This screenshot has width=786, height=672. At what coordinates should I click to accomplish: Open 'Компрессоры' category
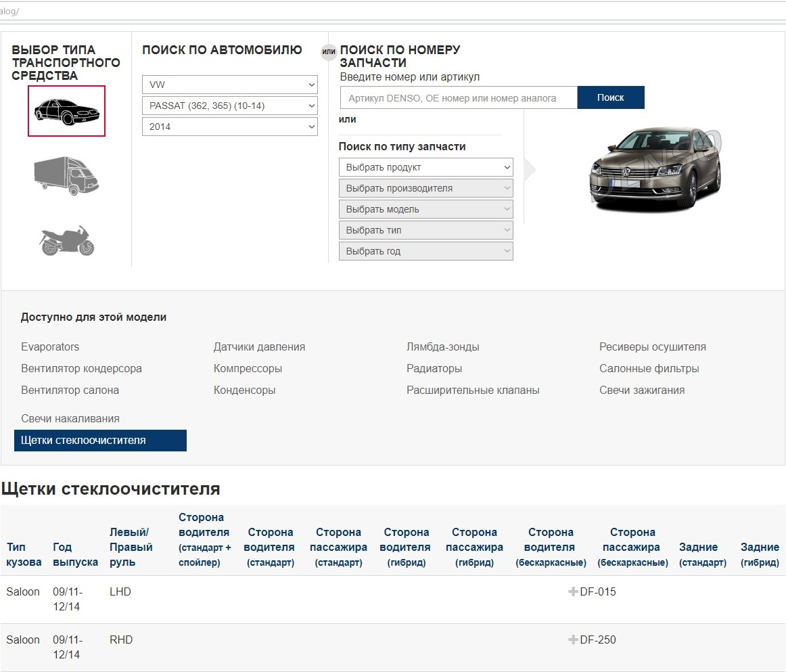(x=248, y=369)
